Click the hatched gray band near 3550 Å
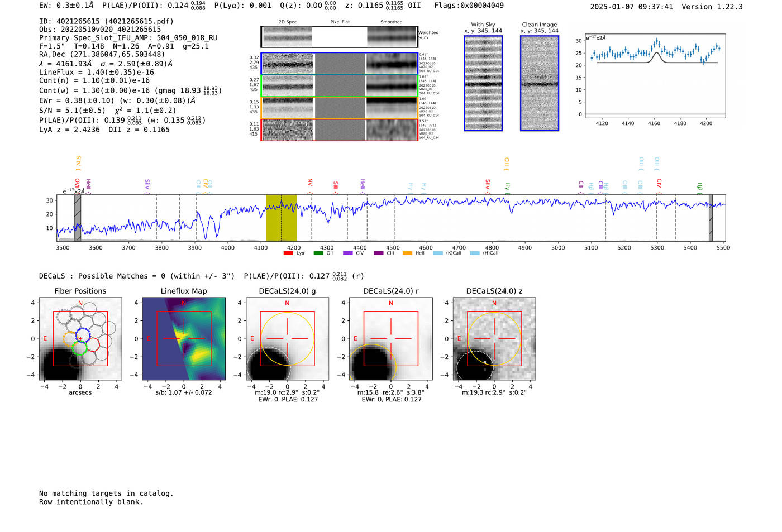 click(x=78, y=218)
